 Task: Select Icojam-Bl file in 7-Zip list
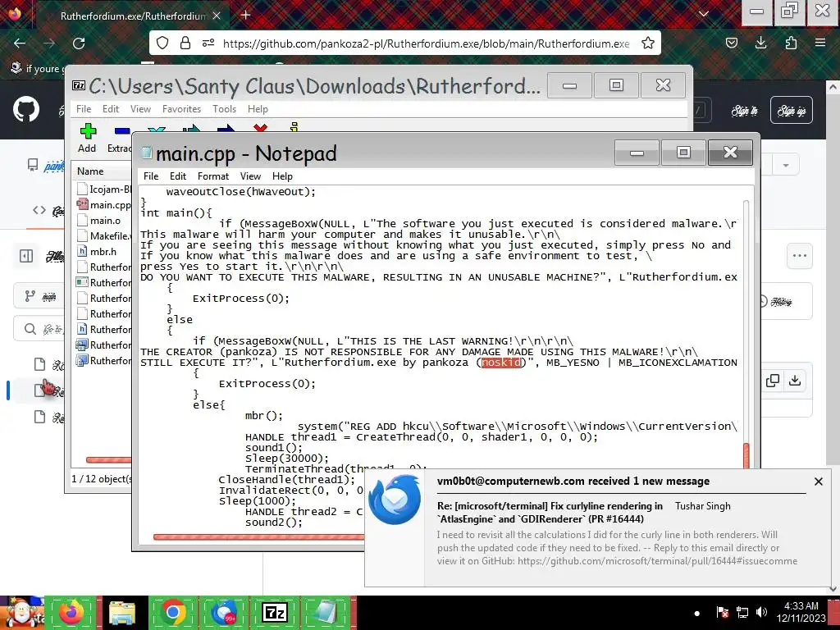point(103,189)
